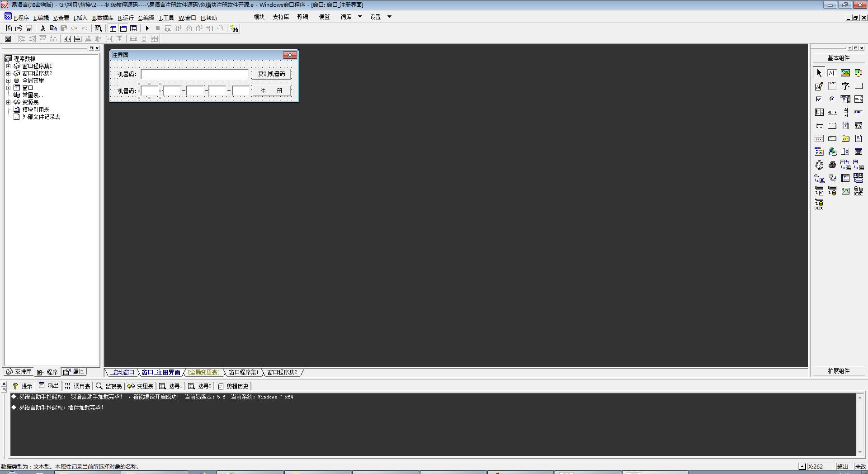
Task: Select the clock timer component icon
Action: click(819, 165)
